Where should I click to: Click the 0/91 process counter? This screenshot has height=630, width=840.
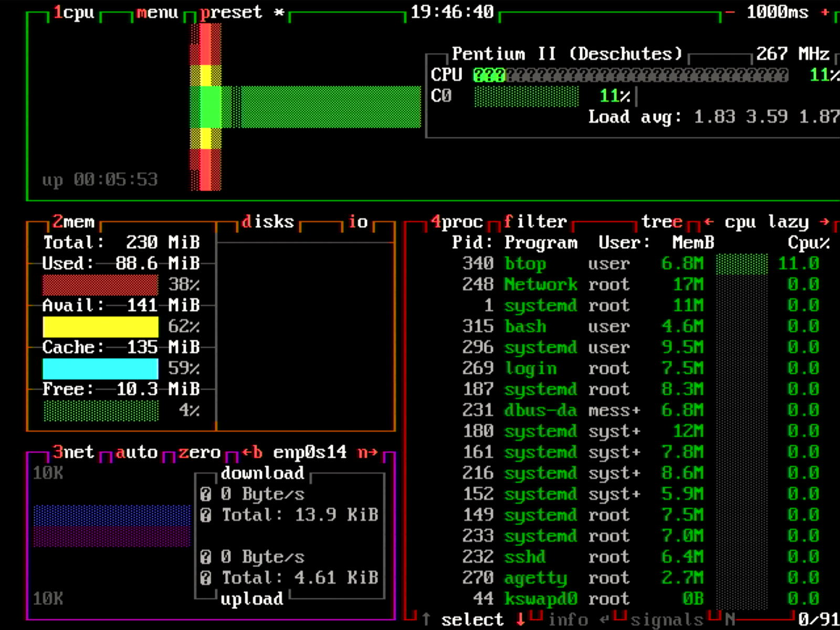click(x=819, y=619)
